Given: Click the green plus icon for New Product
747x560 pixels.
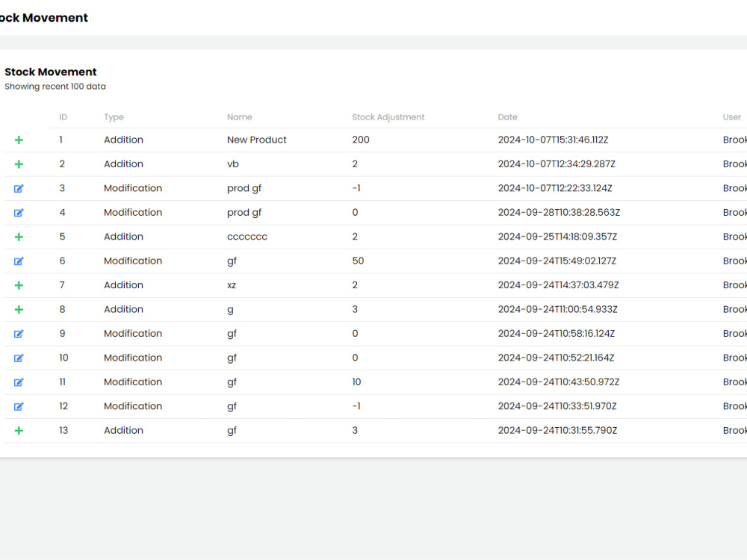Looking at the screenshot, I should tap(19, 140).
